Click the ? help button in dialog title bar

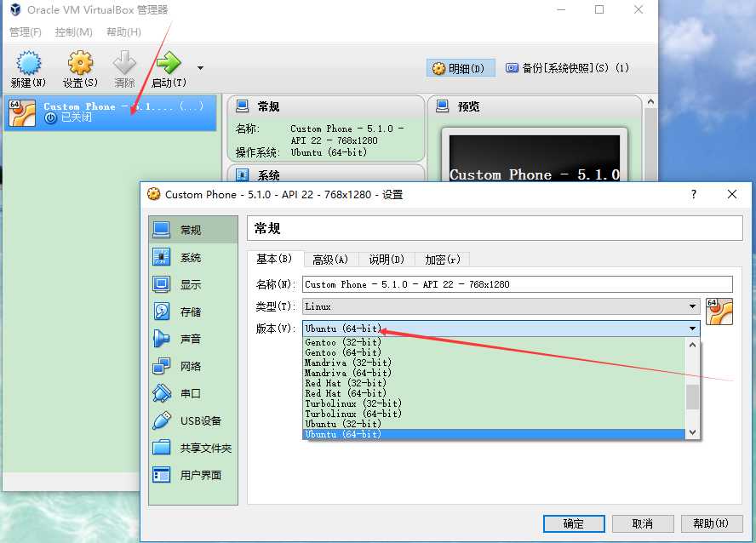point(693,194)
